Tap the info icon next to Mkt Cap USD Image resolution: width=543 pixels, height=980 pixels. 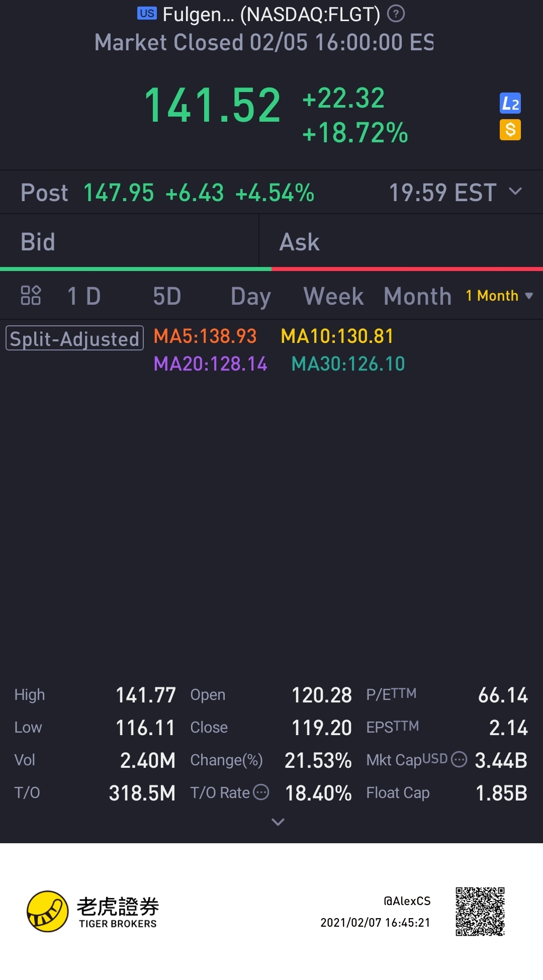pos(459,759)
